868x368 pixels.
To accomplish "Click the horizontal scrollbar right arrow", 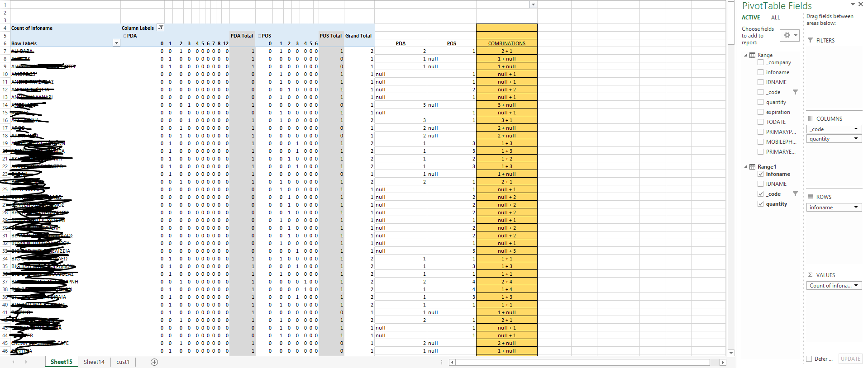I will pyautogui.click(x=723, y=362).
